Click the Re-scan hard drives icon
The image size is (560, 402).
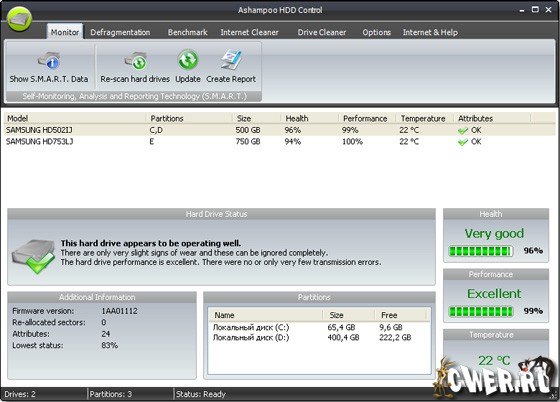tap(136, 60)
